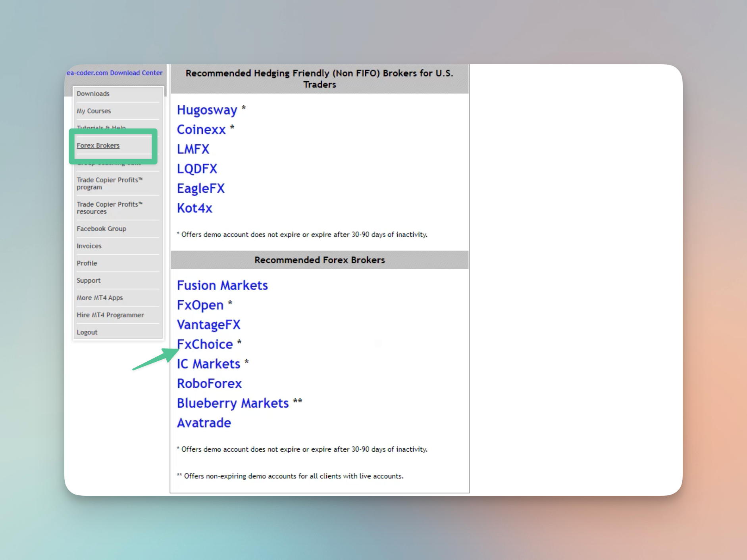The height and width of the screenshot is (560, 747).
Task: Open the LMFX broker link
Action: tap(193, 149)
